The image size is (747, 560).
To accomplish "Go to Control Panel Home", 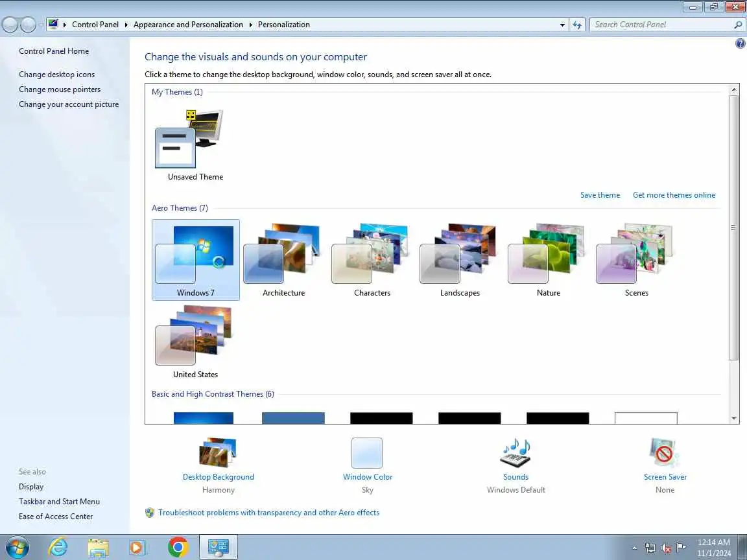I will click(x=54, y=51).
